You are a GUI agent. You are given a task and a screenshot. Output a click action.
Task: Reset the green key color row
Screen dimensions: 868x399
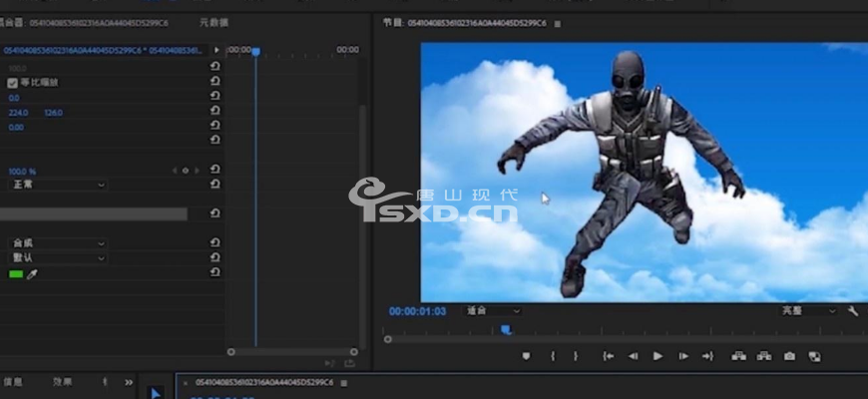(215, 272)
